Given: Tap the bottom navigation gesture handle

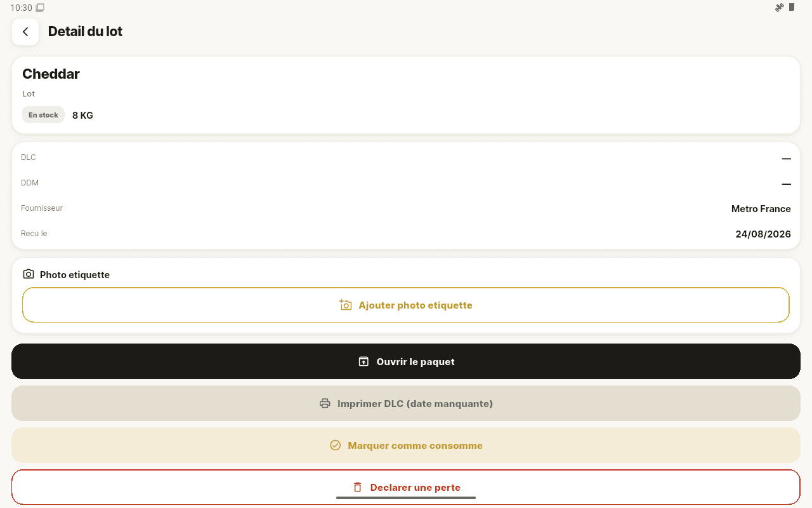Looking at the screenshot, I should pyautogui.click(x=406, y=498).
